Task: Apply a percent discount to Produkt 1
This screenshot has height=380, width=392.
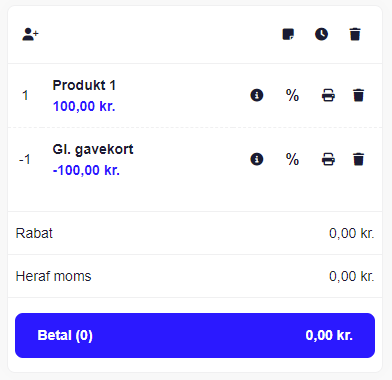Action: 292,95
